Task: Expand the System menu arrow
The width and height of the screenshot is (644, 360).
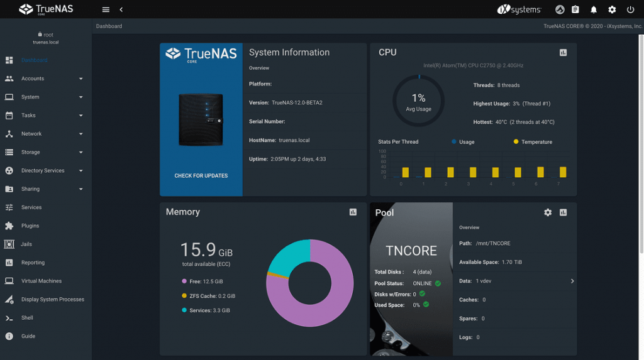Action: [81, 97]
